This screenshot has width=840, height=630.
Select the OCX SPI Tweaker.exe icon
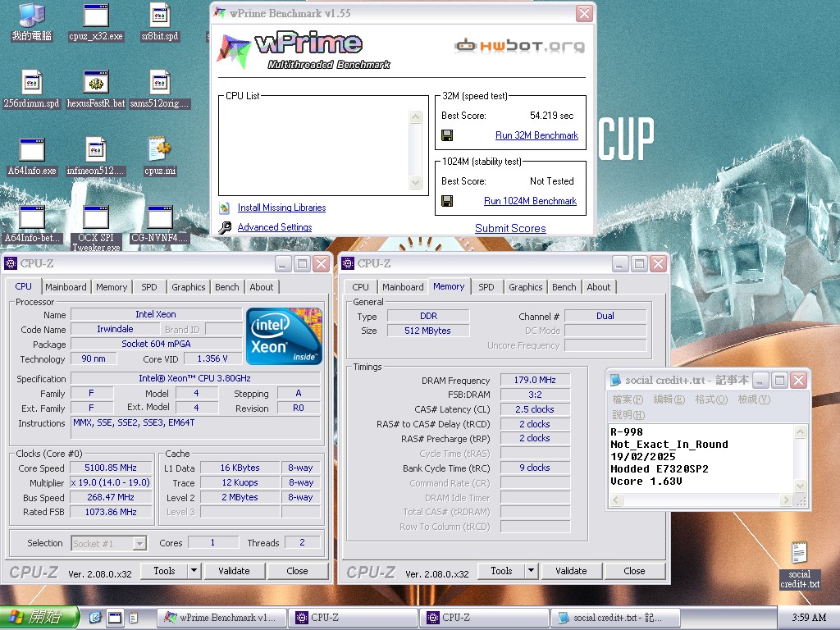96,228
